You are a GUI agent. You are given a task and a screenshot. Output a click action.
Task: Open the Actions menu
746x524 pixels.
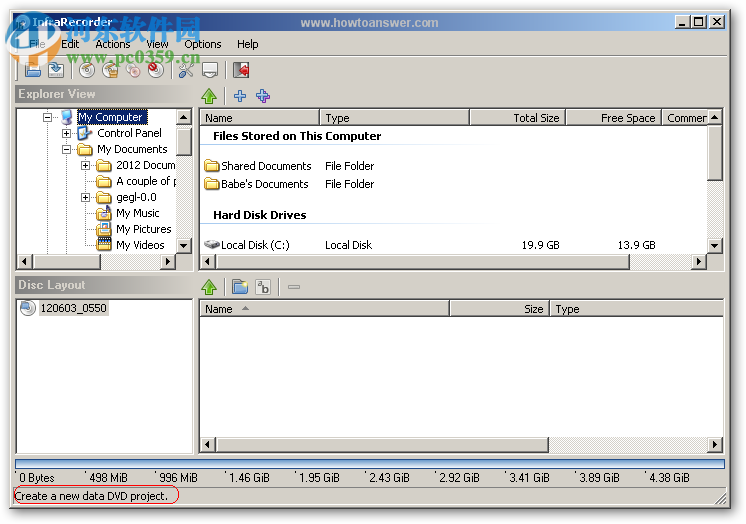coord(112,44)
